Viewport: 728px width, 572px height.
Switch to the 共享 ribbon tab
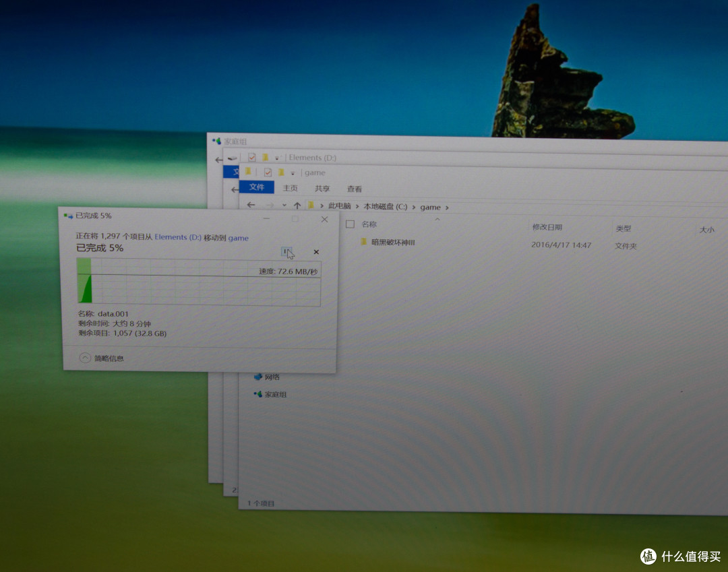[x=322, y=189]
